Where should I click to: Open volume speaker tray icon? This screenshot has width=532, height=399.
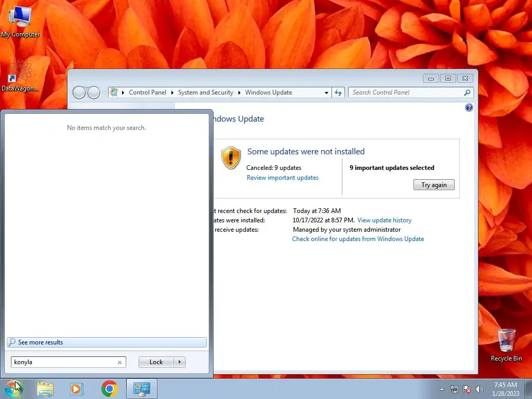[x=480, y=389]
